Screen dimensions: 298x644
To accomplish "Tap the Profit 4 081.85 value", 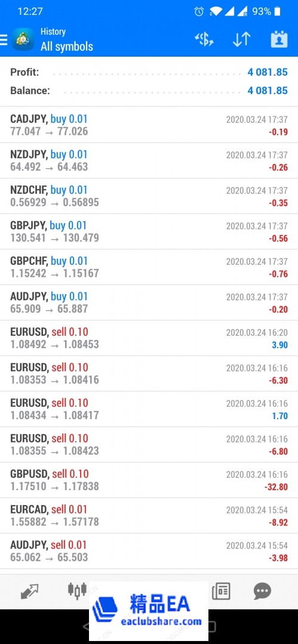I will [x=268, y=72].
